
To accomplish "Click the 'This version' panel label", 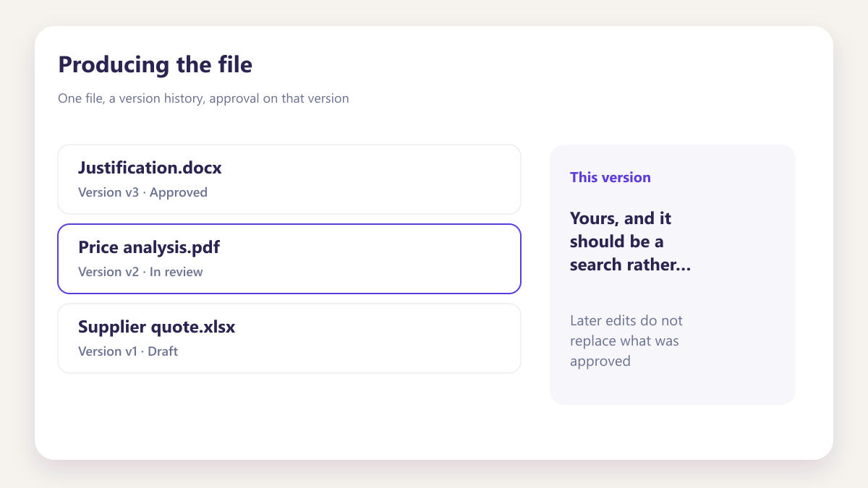I will pos(610,177).
